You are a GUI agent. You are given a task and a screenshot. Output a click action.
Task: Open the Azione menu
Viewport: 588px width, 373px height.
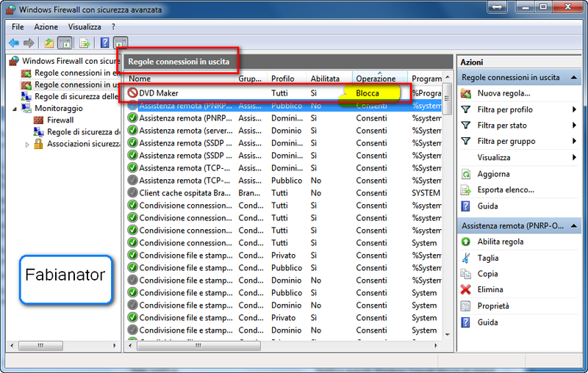pos(46,26)
